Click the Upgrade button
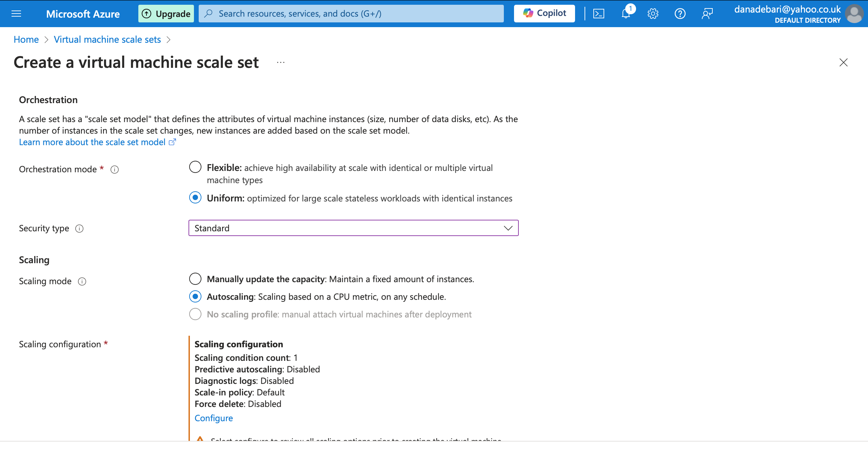 (x=166, y=14)
